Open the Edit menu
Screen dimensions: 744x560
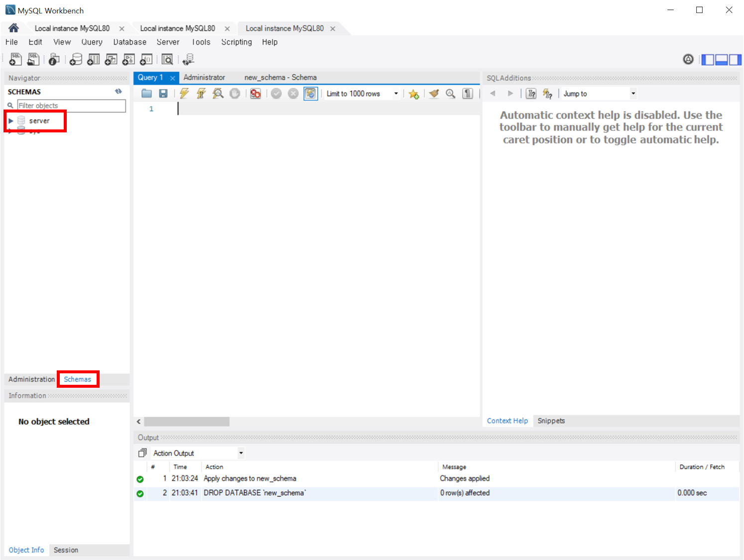(35, 42)
